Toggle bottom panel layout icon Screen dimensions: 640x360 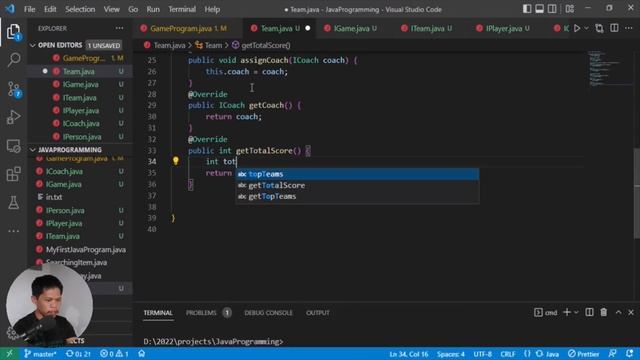click(539, 9)
